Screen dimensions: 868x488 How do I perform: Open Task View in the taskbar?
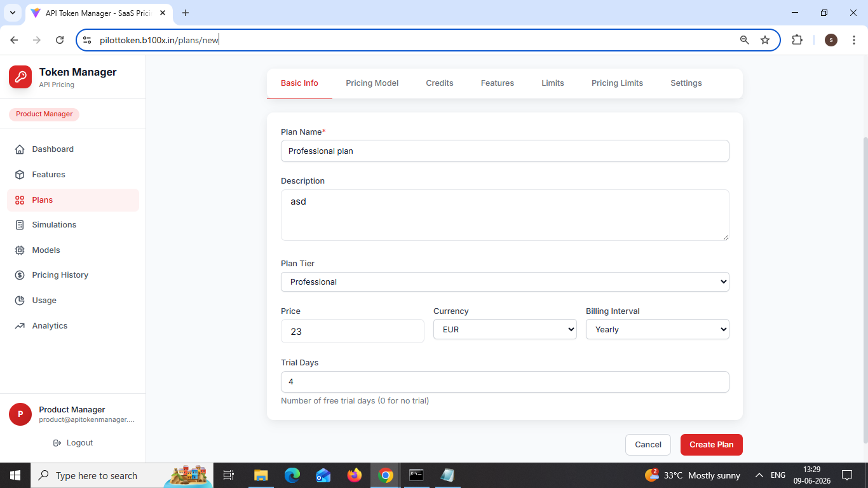click(x=229, y=475)
